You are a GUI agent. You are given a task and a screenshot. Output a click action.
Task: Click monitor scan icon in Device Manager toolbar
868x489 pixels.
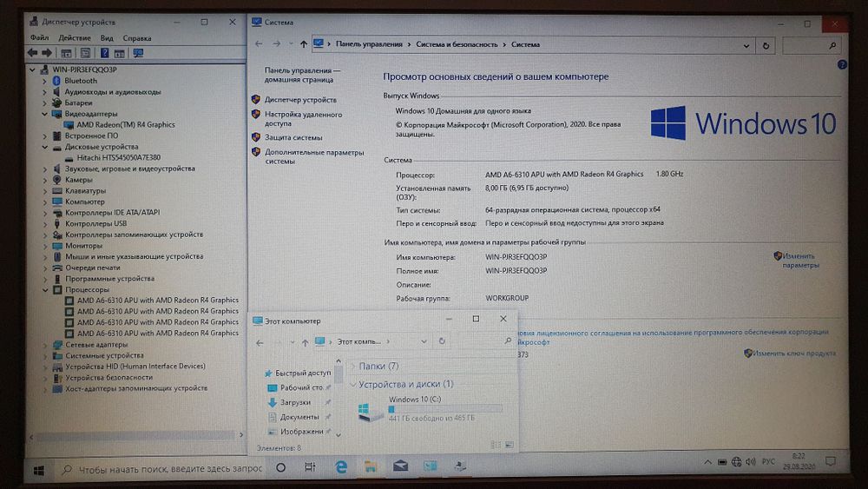pyautogui.click(x=138, y=53)
